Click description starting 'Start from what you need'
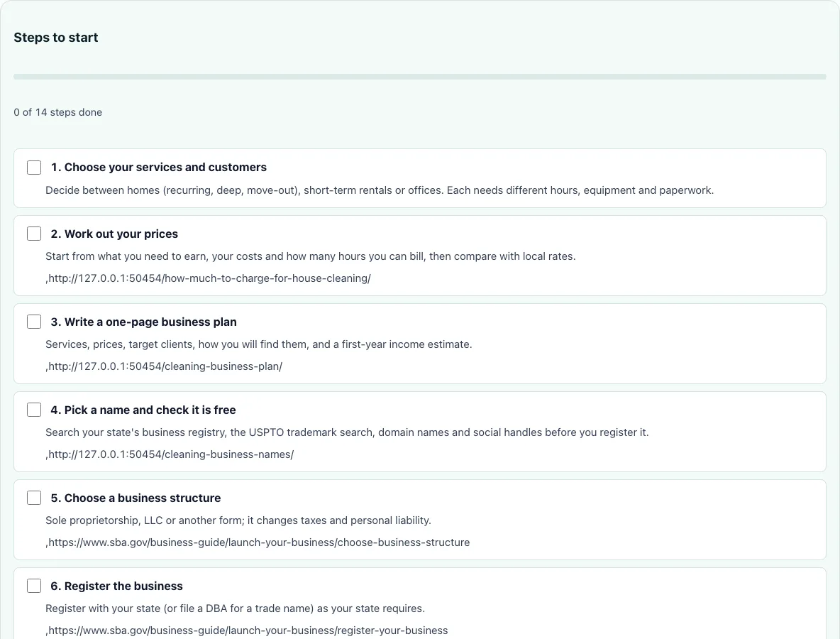 click(311, 256)
